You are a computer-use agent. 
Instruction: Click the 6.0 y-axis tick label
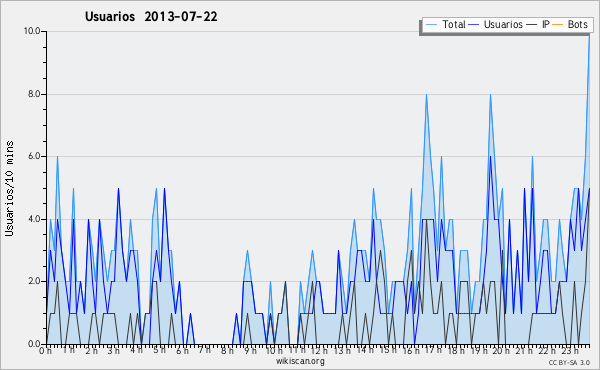34,156
